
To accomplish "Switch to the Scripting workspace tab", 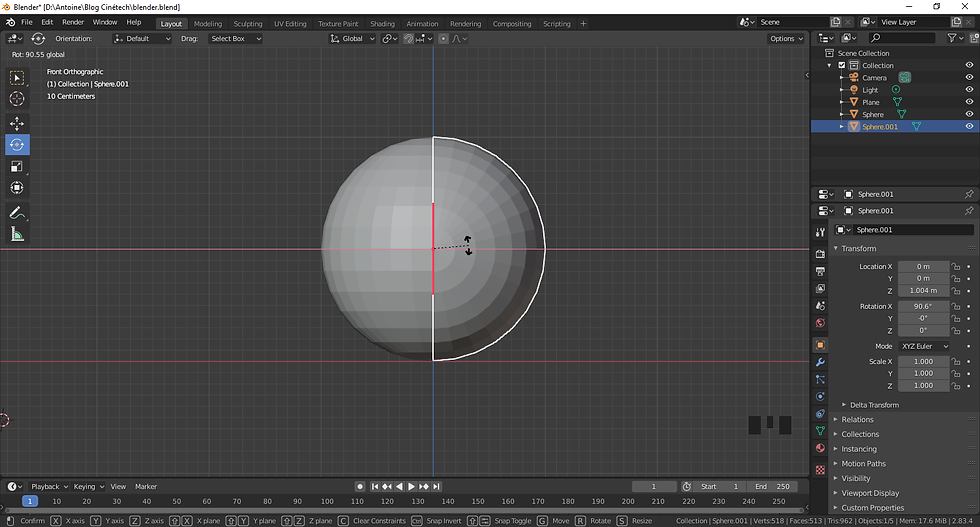I will (556, 24).
